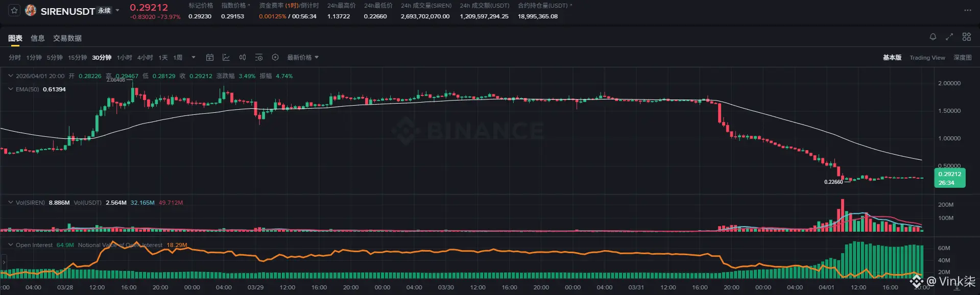Expand the left side panel arrow
This screenshot has width=980, height=295.
click(4, 262)
